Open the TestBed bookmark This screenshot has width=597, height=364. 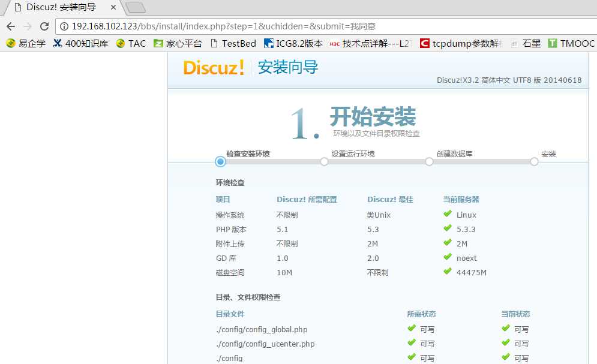[233, 43]
